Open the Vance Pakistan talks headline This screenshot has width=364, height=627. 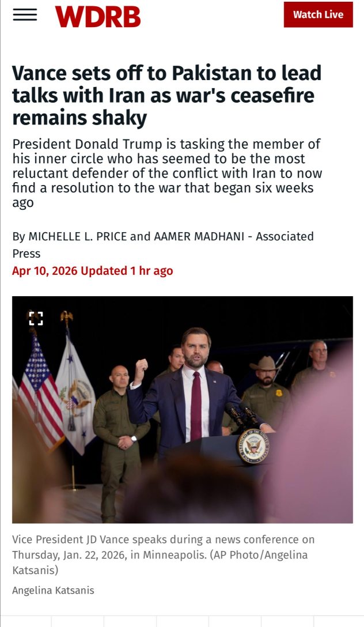tap(166, 95)
